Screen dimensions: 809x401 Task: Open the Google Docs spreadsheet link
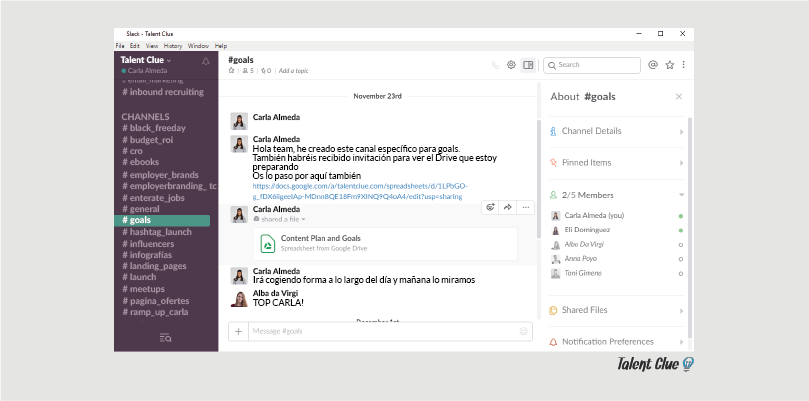[360, 191]
